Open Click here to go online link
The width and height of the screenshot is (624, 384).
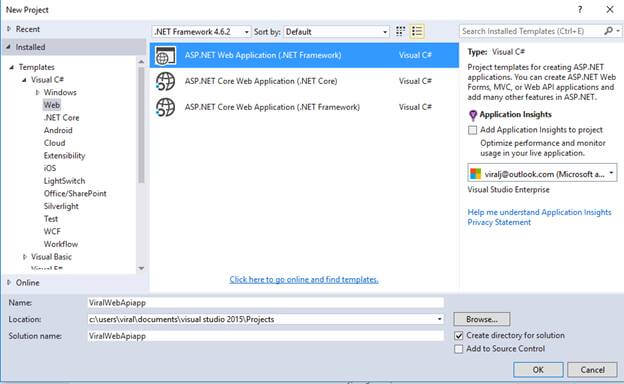304,279
